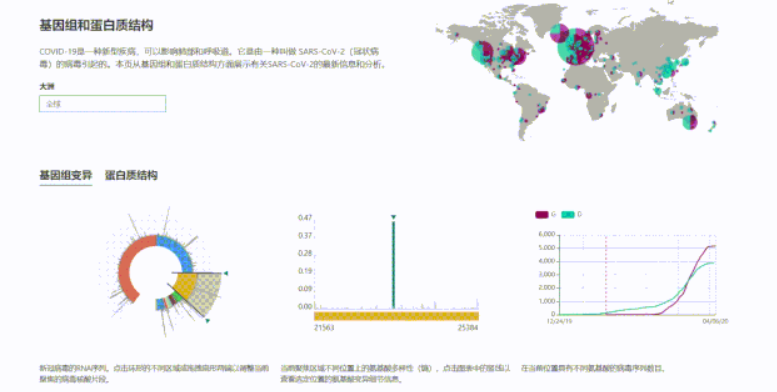Click the 大洲 field label
Image resolution: width=777 pixels, height=392 pixels.
point(47,86)
